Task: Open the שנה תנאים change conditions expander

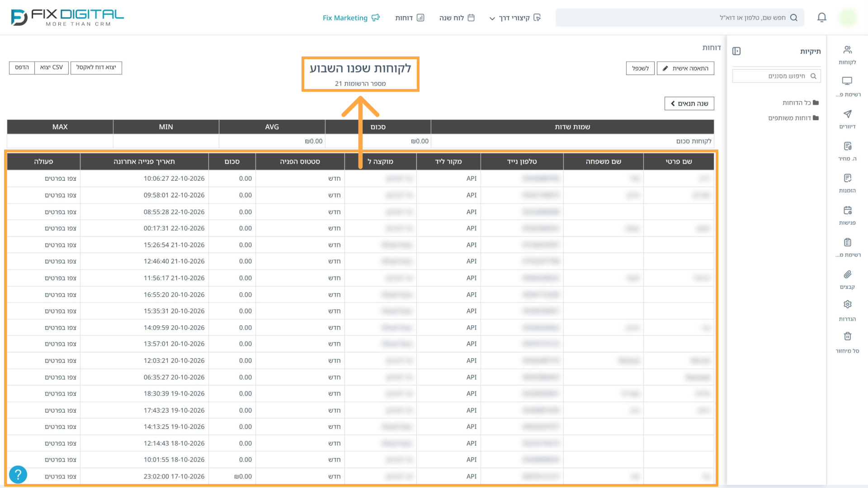Action: click(689, 103)
